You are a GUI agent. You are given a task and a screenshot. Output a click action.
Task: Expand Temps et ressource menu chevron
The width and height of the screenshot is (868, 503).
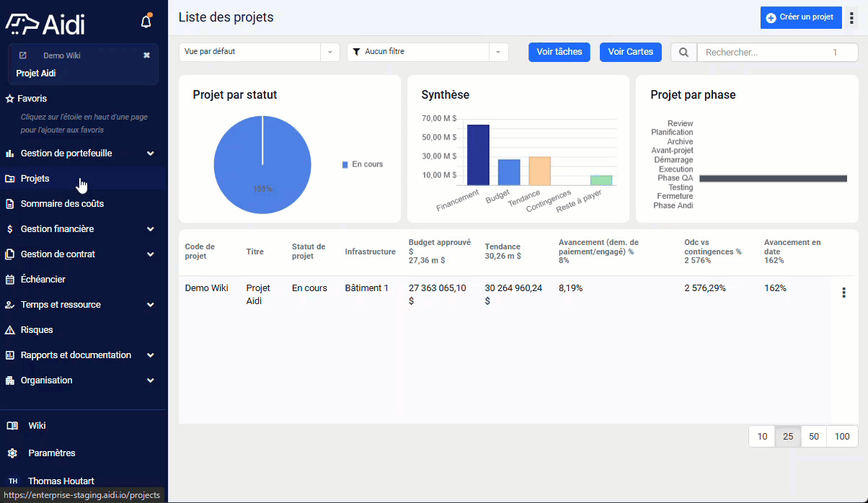151,305
